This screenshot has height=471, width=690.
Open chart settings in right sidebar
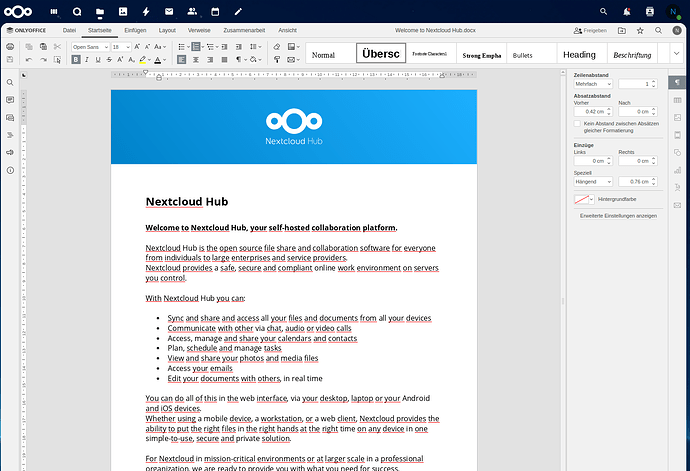pos(677,170)
